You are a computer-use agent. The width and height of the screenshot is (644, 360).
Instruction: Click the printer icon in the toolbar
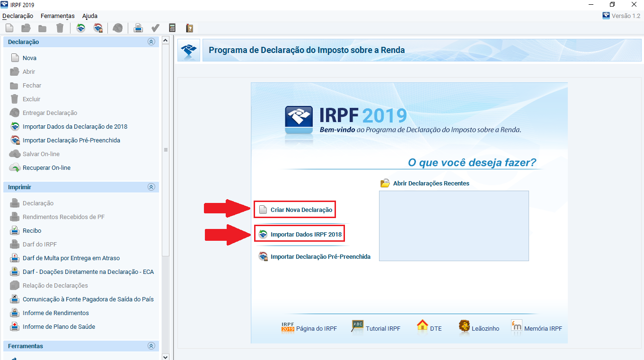(138, 28)
